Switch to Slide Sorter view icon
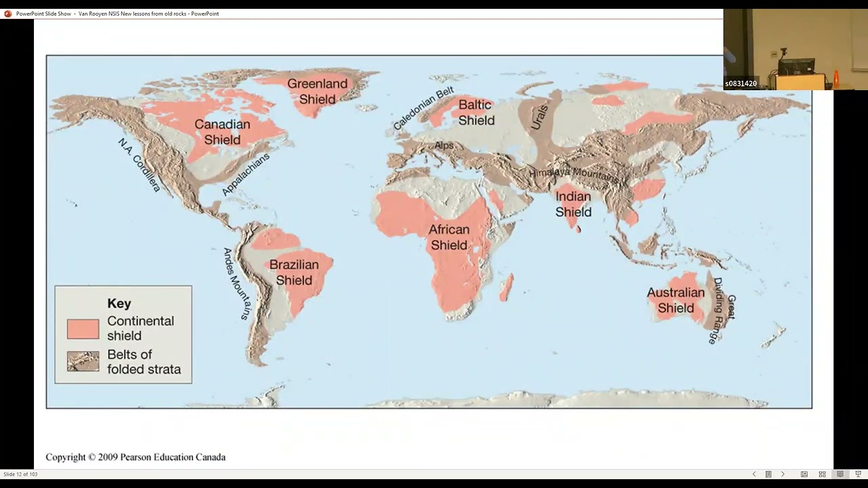Image resolution: width=868 pixels, height=488 pixels. 822,474
